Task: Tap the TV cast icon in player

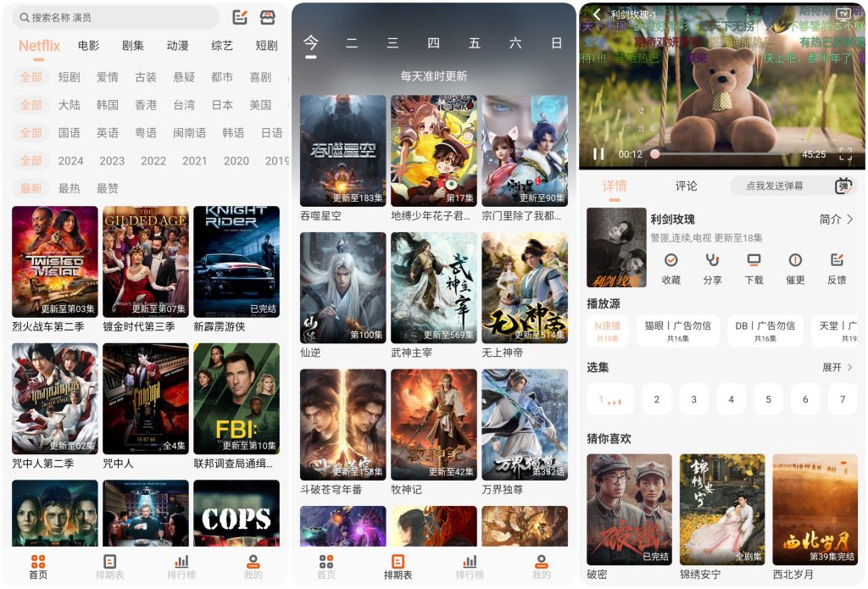Action: 843,14
